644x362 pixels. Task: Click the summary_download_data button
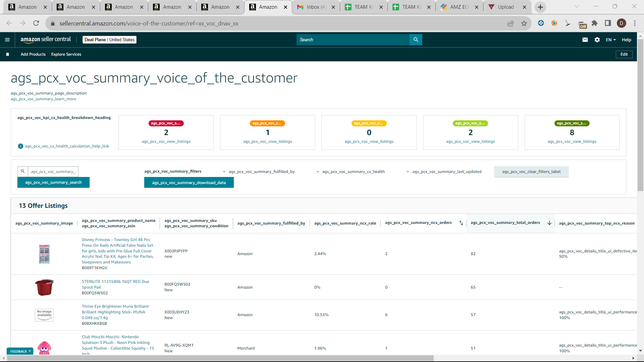pos(189,183)
